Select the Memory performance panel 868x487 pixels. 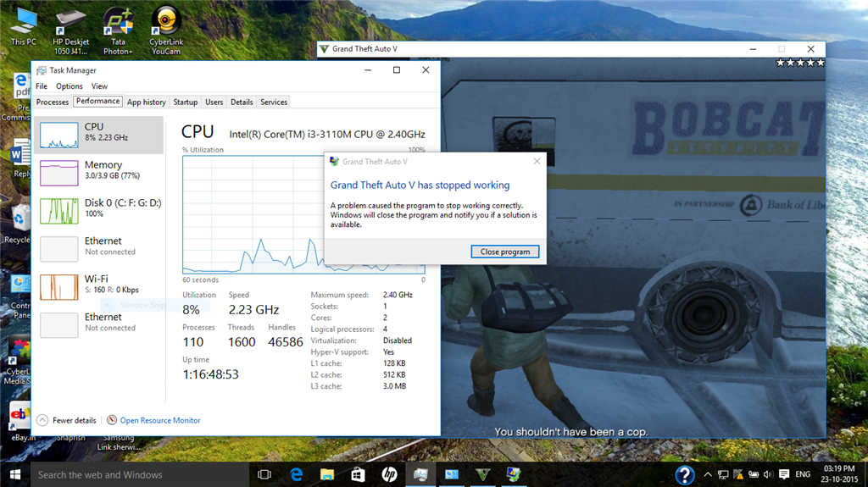click(x=99, y=173)
